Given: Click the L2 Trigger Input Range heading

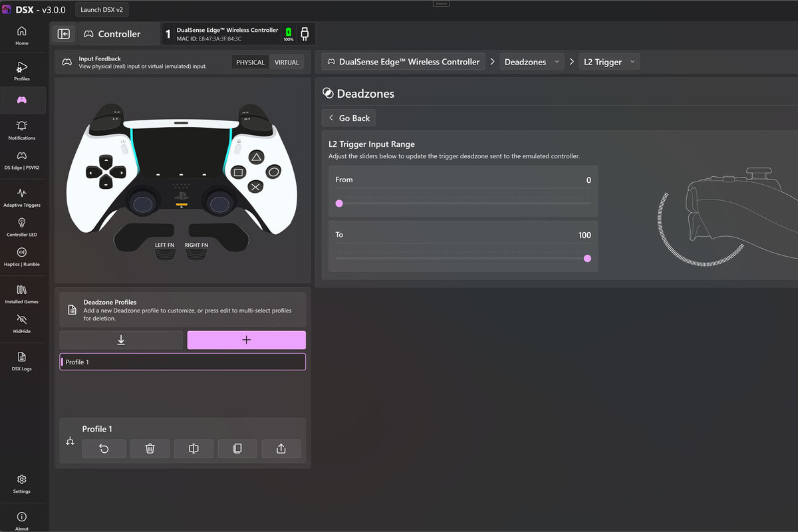Looking at the screenshot, I should tap(372, 144).
